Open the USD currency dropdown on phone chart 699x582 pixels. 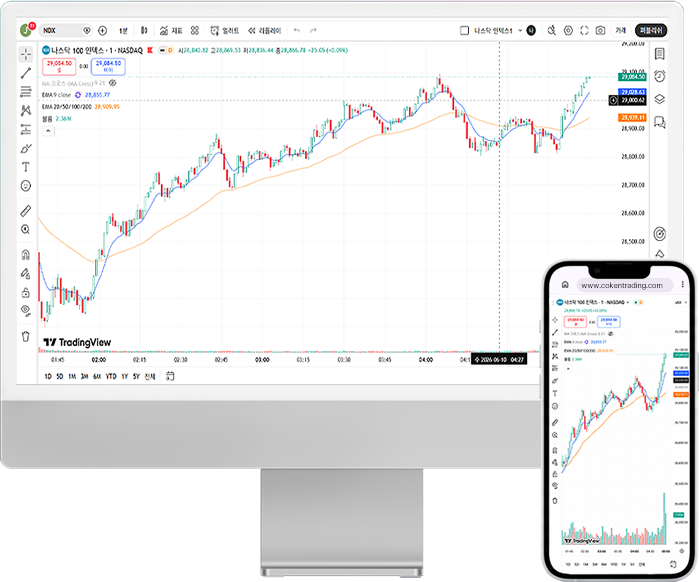tap(681, 302)
